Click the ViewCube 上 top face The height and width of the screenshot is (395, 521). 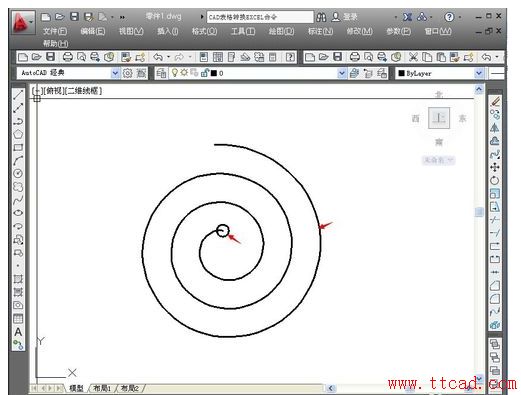tap(439, 118)
